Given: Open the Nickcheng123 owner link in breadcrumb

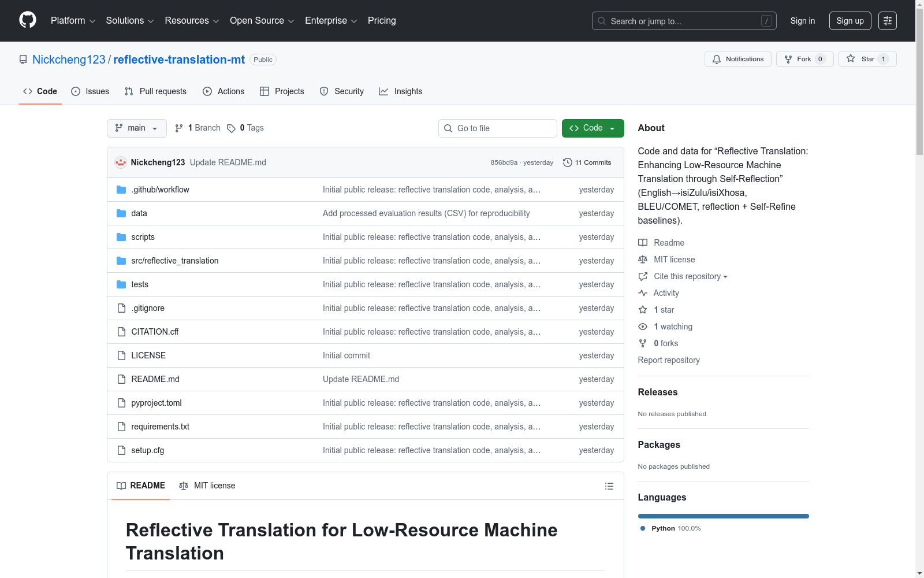Looking at the screenshot, I should [69, 60].
